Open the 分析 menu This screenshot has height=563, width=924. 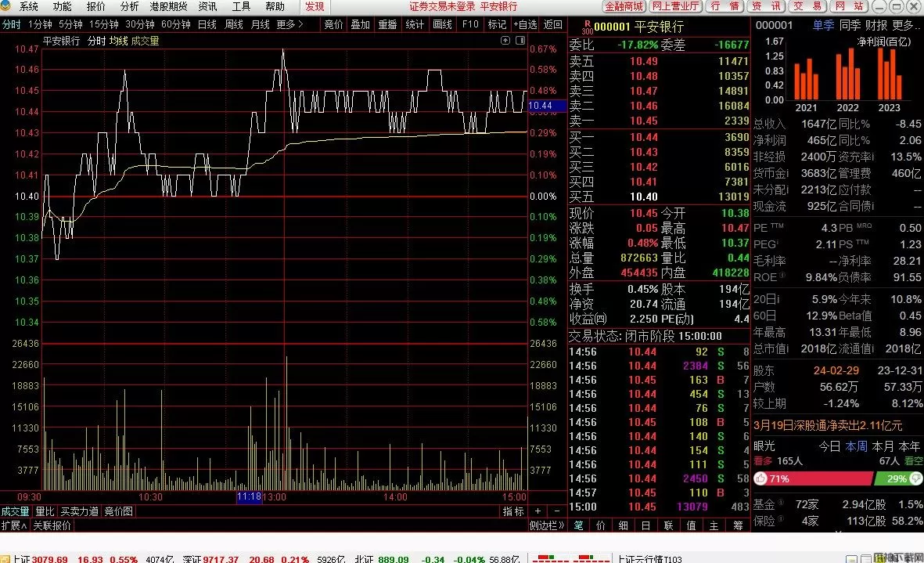(x=129, y=6)
